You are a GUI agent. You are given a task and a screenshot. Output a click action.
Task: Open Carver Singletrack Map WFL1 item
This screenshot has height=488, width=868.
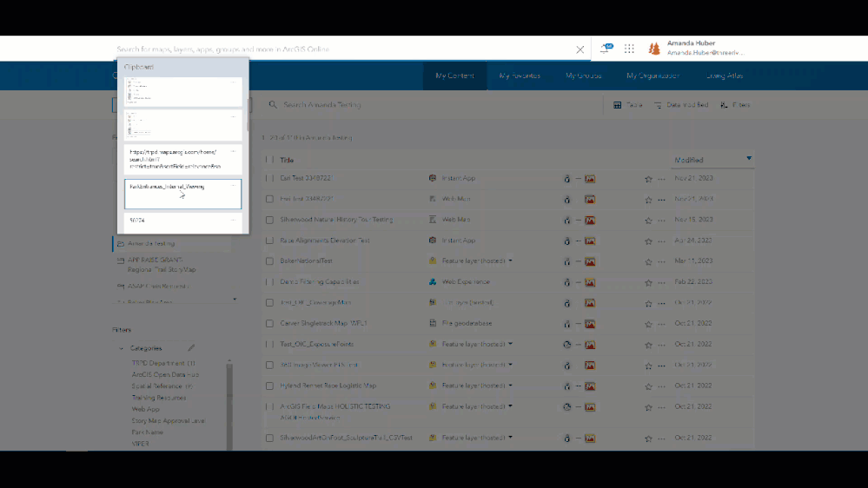click(x=323, y=323)
